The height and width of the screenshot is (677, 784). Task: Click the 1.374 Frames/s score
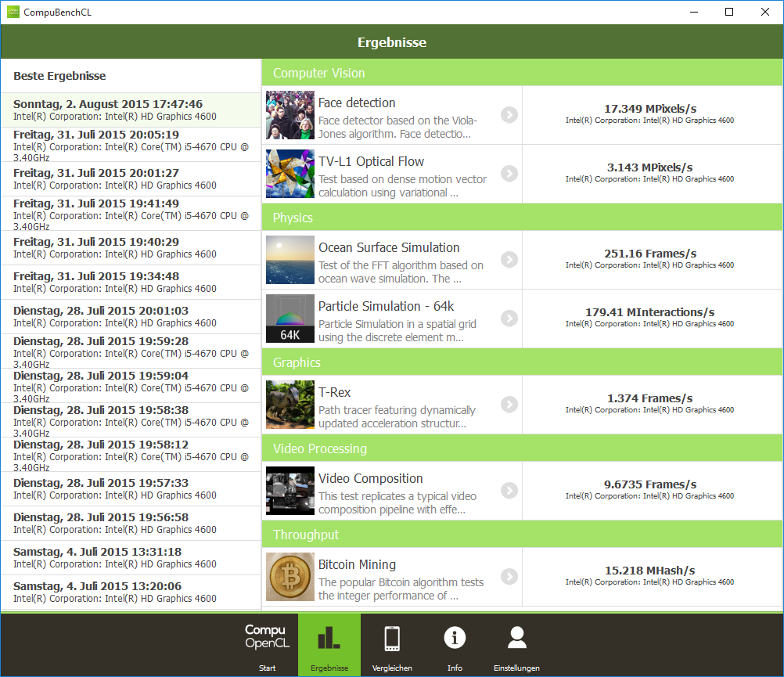click(650, 398)
